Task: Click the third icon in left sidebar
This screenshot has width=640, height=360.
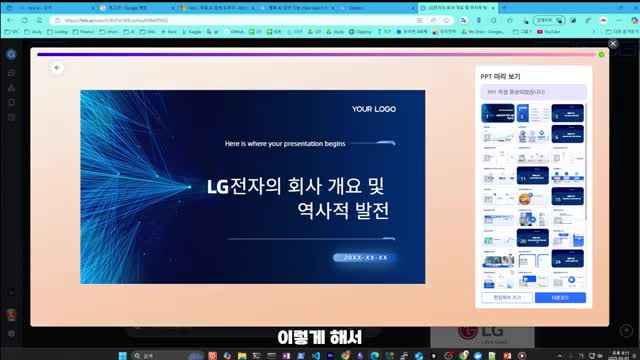Action: click(x=11, y=87)
